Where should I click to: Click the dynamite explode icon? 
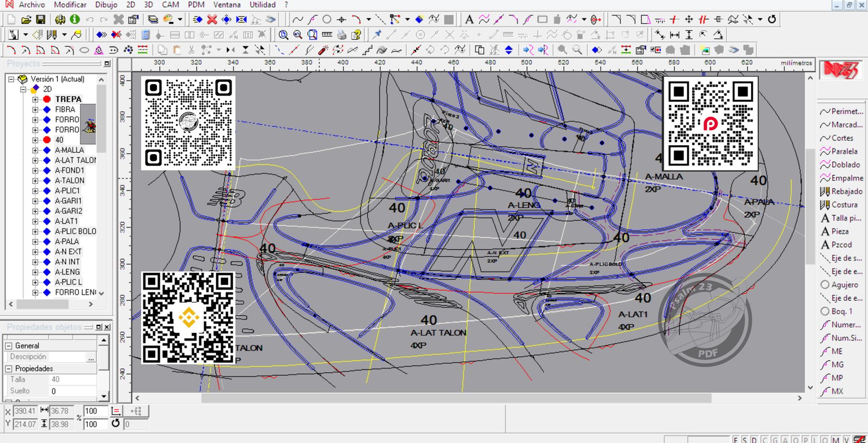324,49
